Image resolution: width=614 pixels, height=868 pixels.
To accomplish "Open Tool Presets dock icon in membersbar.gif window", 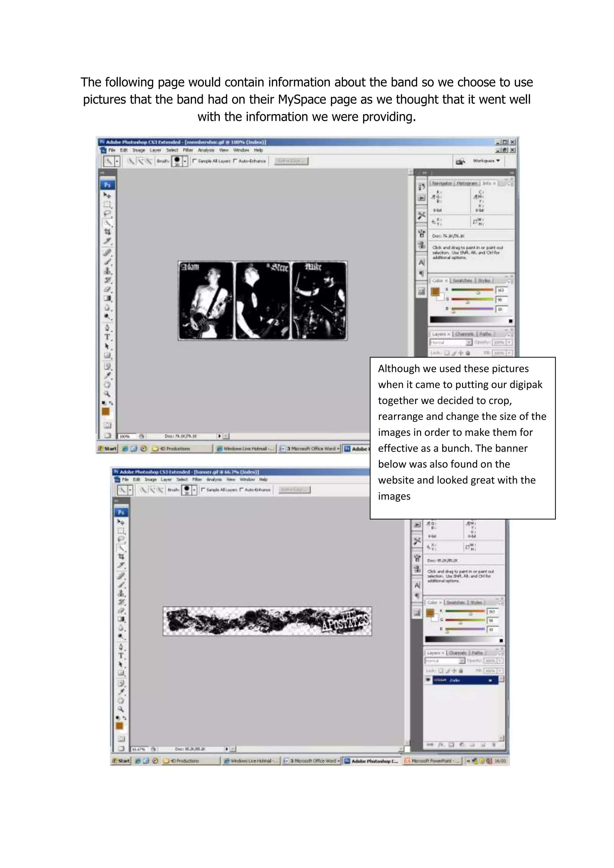I will coord(422,216).
